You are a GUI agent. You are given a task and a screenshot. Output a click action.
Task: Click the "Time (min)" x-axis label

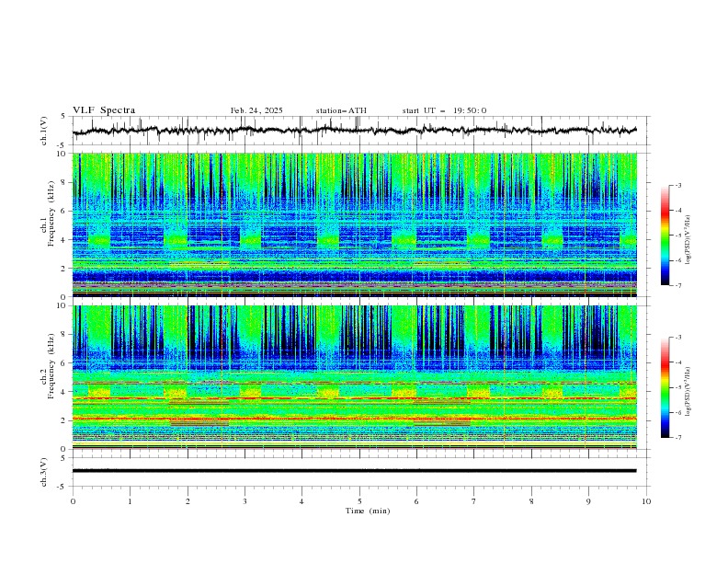click(368, 511)
